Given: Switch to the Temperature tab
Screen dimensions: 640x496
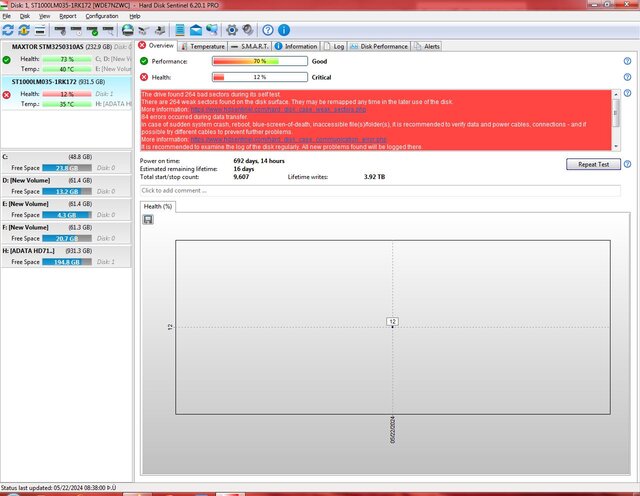Looking at the screenshot, I should pyautogui.click(x=203, y=46).
